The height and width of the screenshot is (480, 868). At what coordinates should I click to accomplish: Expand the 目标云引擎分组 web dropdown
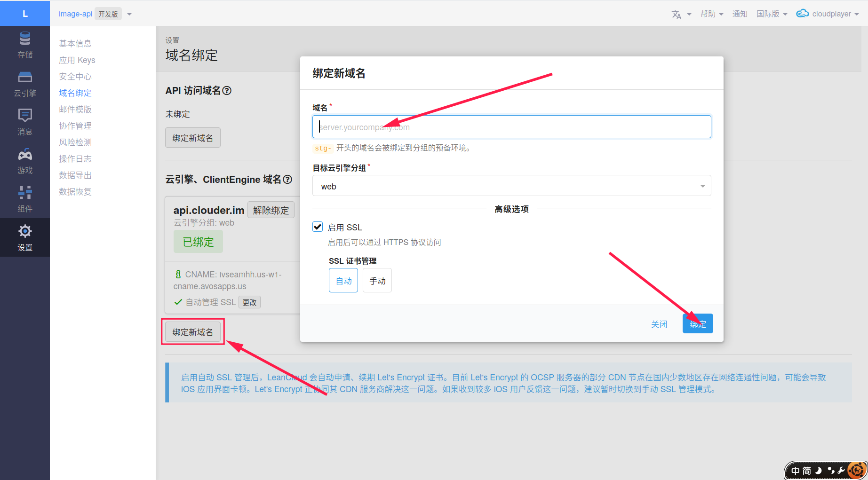tap(511, 186)
